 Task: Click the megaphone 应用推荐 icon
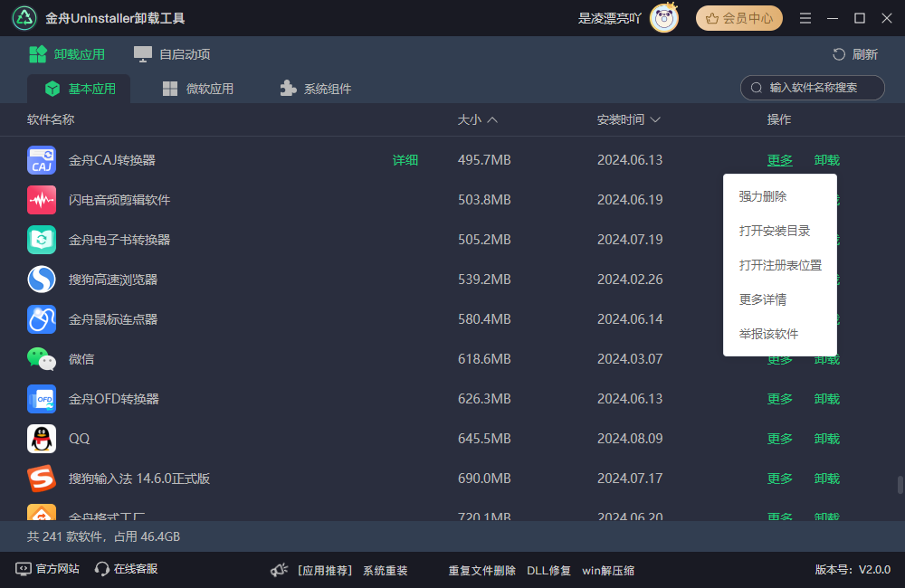tap(280, 570)
